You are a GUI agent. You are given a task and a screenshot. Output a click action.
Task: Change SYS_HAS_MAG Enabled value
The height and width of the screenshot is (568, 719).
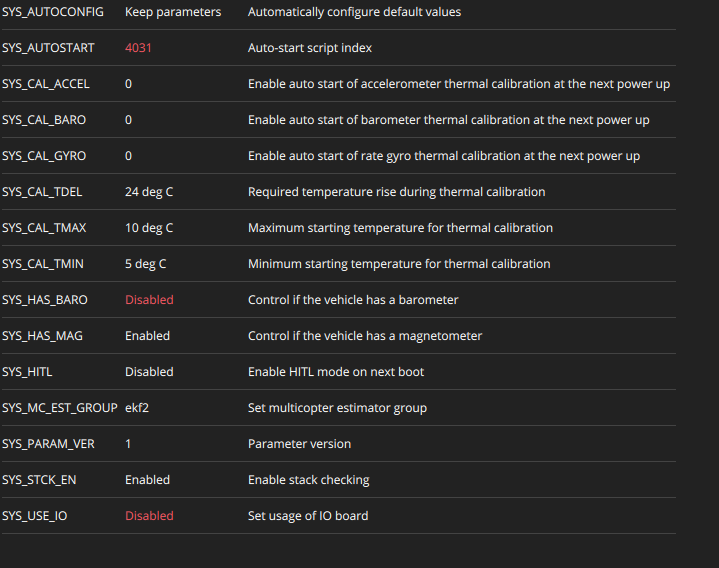147,336
